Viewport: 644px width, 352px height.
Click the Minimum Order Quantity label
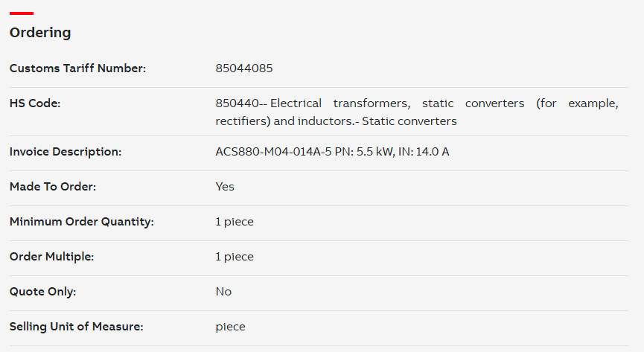[82, 222]
